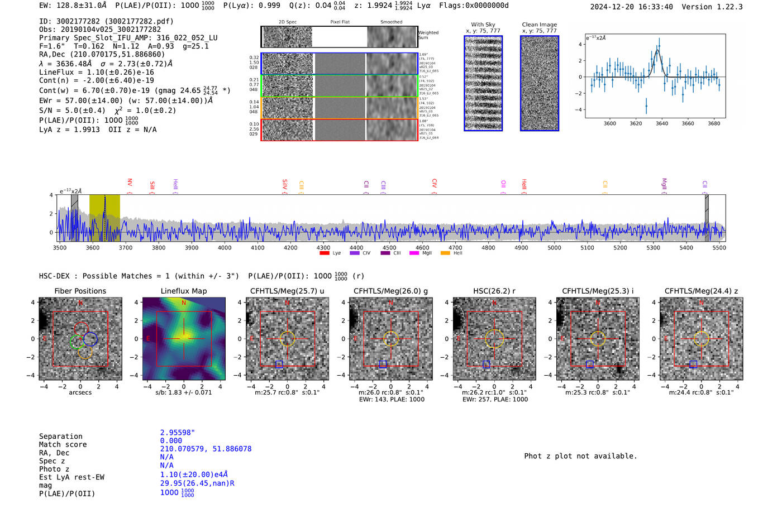Open the With Sky image

pos(483,83)
